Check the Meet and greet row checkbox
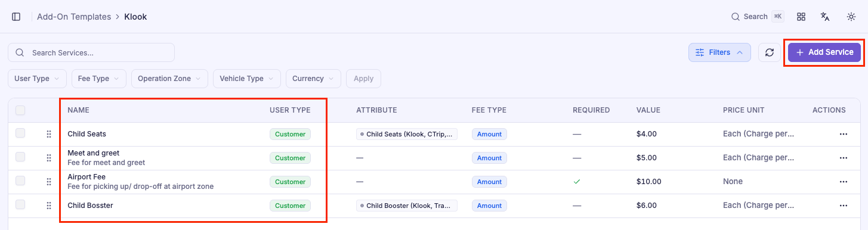The image size is (868, 230). pos(20,157)
